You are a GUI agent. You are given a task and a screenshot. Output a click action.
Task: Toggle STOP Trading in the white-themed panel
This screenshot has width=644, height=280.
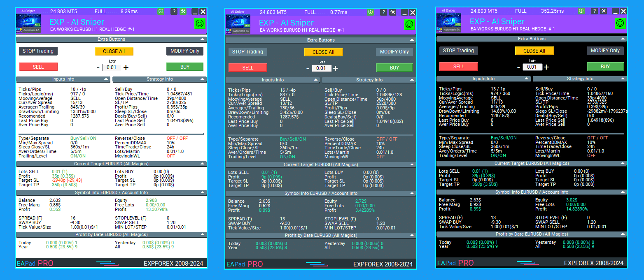38,51
